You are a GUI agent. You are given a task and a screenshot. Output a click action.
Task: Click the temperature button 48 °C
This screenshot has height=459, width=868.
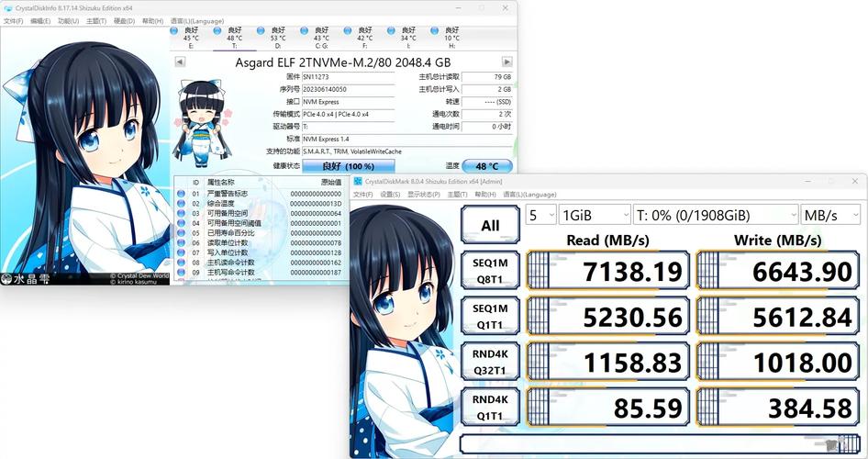tap(487, 165)
